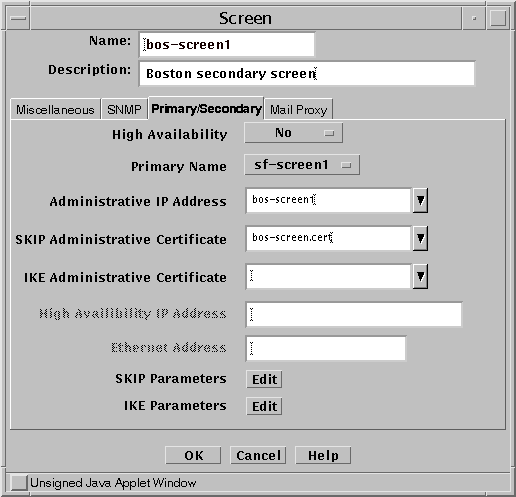Image resolution: width=516 pixels, height=497 pixels.
Task: Focus the empty IKE Administrative Certificate field
Action: click(x=328, y=276)
